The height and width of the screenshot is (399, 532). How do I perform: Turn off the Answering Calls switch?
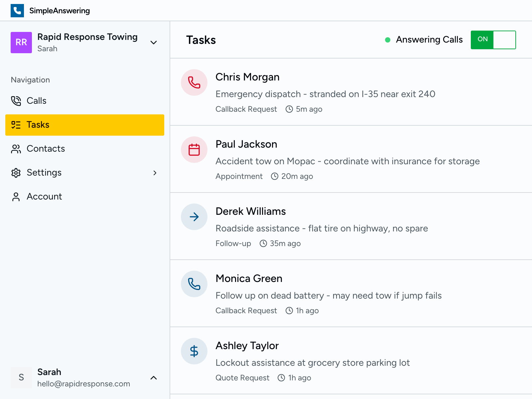pos(493,40)
